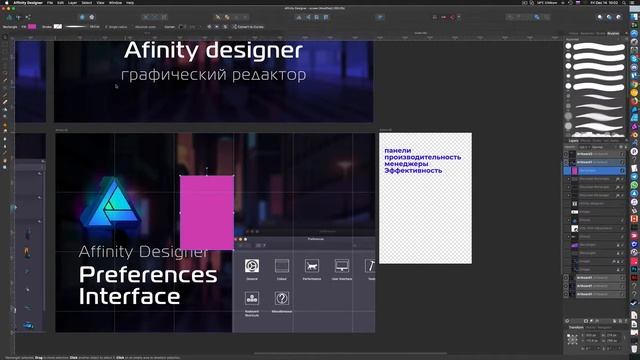640x360 pixels.
Task: Open the Help menu
Action: click(130, 2)
